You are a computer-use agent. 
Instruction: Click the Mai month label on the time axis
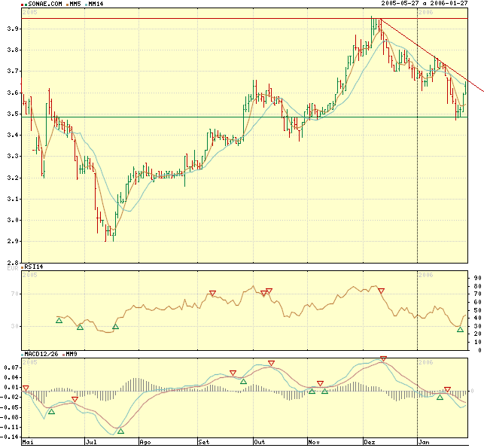pos(28,442)
